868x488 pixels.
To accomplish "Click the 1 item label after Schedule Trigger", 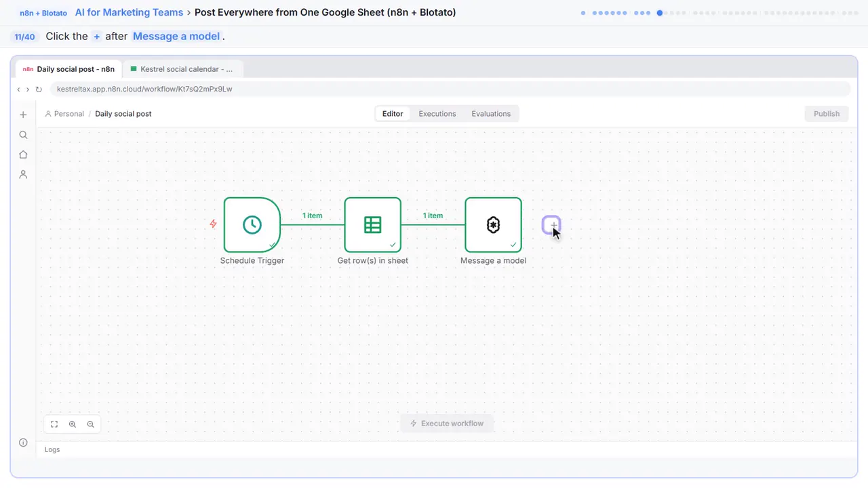I will pyautogui.click(x=312, y=216).
